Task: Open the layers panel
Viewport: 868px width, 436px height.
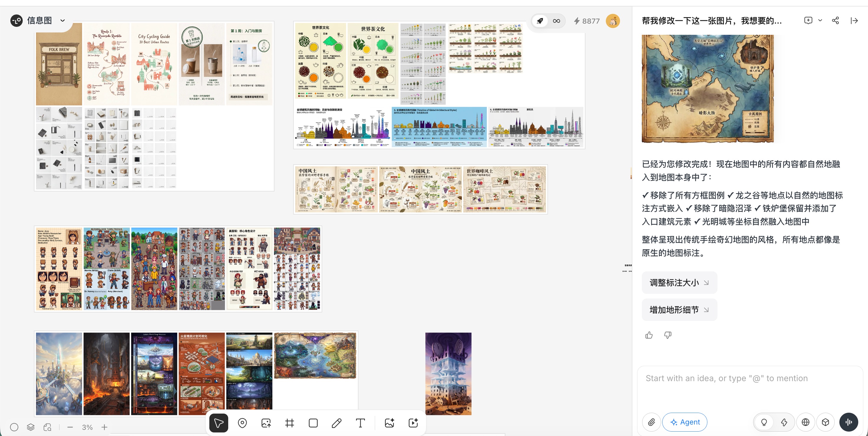Action: 31,427
